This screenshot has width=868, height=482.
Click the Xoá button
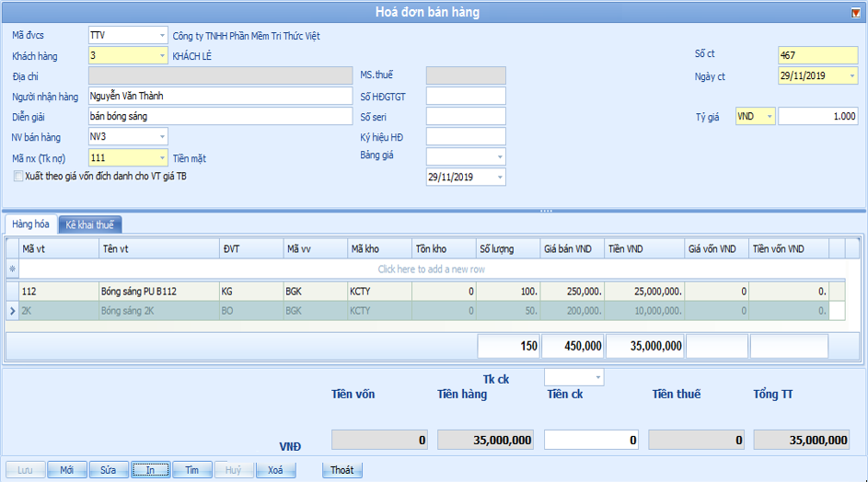click(x=275, y=470)
